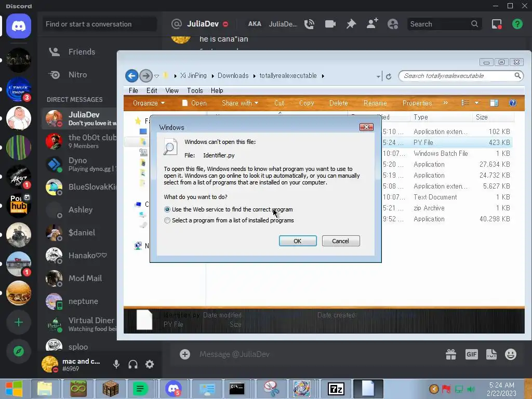532x399 pixels.
Task: Cancel the Windows open-file dialog
Action: pos(341,241)
